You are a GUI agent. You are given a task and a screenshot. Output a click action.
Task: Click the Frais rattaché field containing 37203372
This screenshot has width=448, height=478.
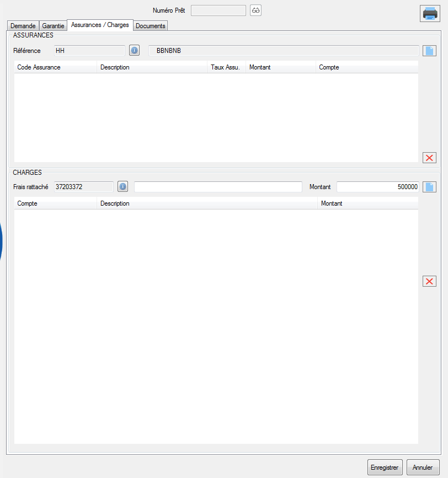tap(83, 187)
